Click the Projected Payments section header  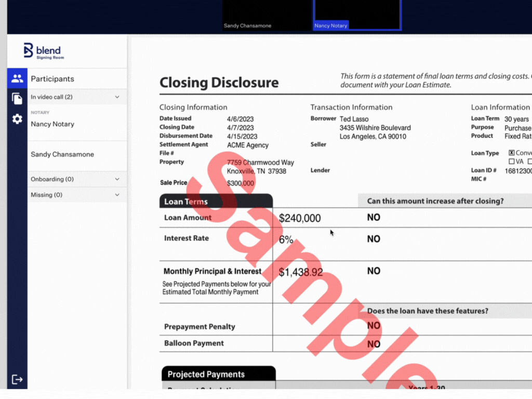click(x=219, y=374)
